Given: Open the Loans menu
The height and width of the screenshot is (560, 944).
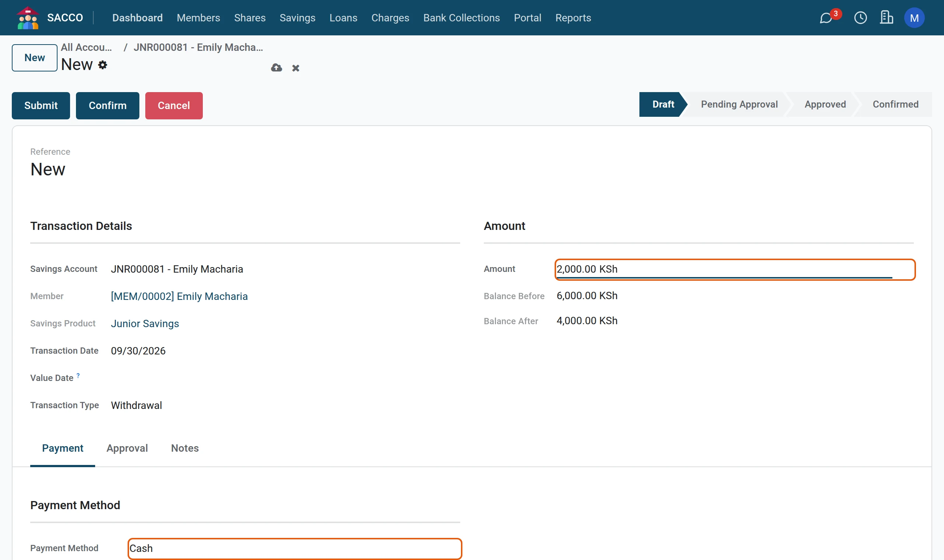Looking at the screenshot, I should [x=343, y=18].
